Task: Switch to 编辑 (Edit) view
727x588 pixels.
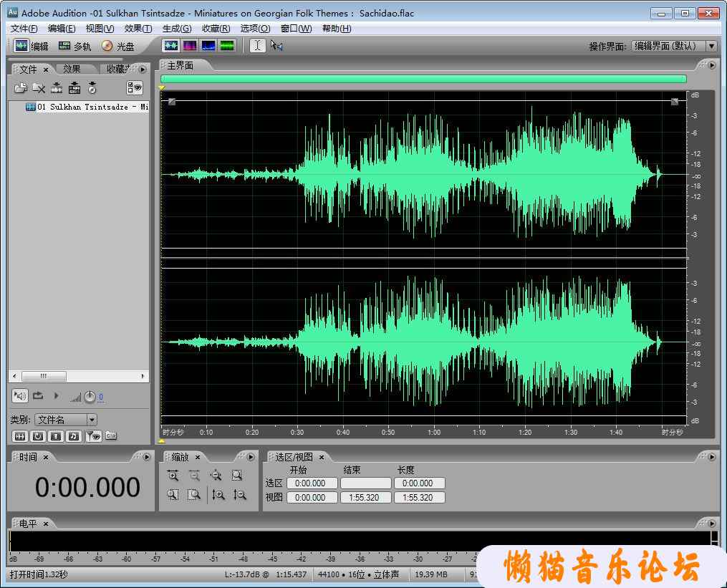Action: coord(31,46)
